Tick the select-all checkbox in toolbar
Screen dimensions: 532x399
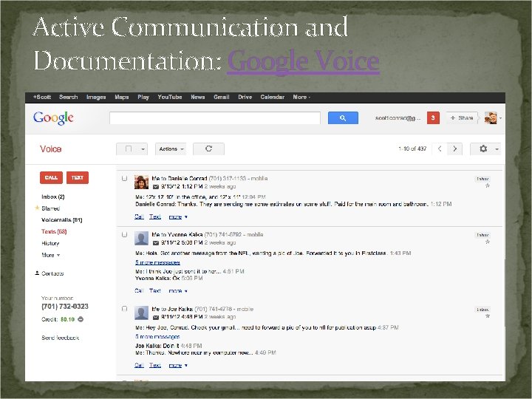(129, 149)
